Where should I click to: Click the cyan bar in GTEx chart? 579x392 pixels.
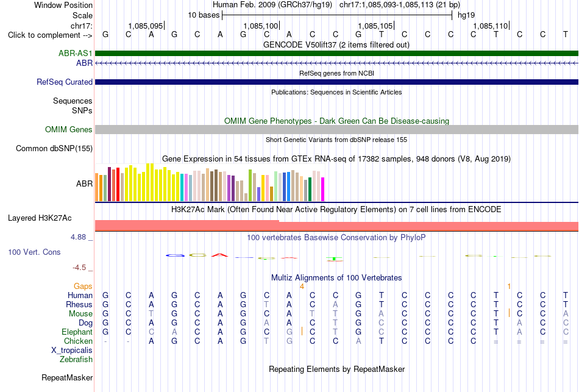click(182, 187)
